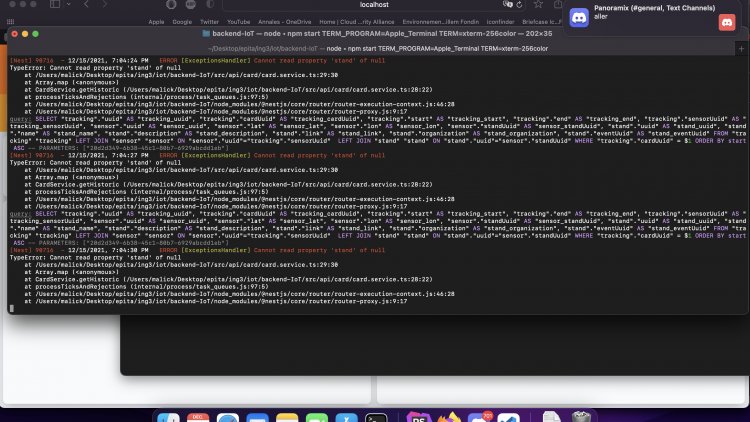Show the Safari favorites grid icon

[11, 22]
